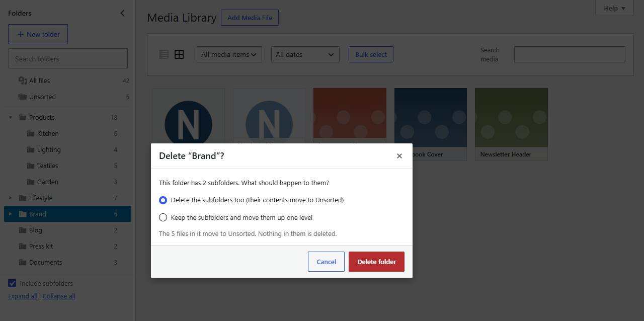Click the Blog folder icon
The image size is (644, 321).
(23, 230)
